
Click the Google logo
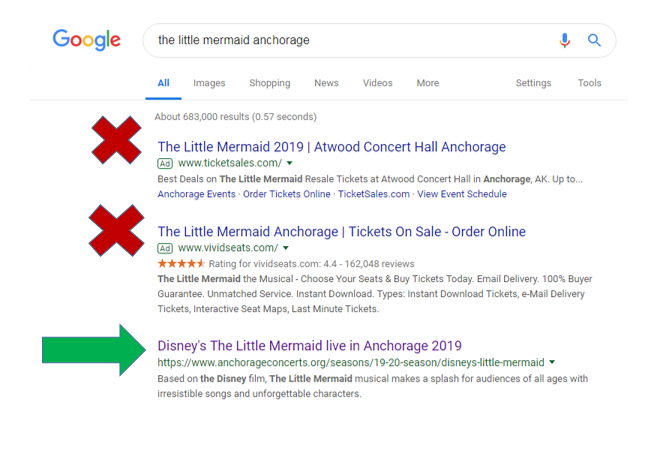(x=87, y=40)
